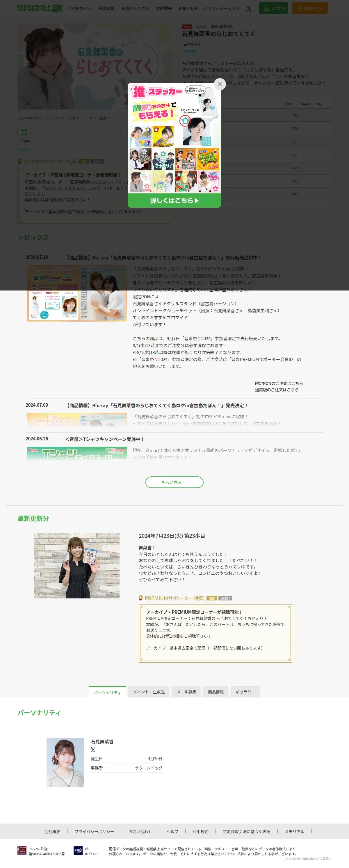
Task: Click the ログイン button
Action: [x=309, y=8]
